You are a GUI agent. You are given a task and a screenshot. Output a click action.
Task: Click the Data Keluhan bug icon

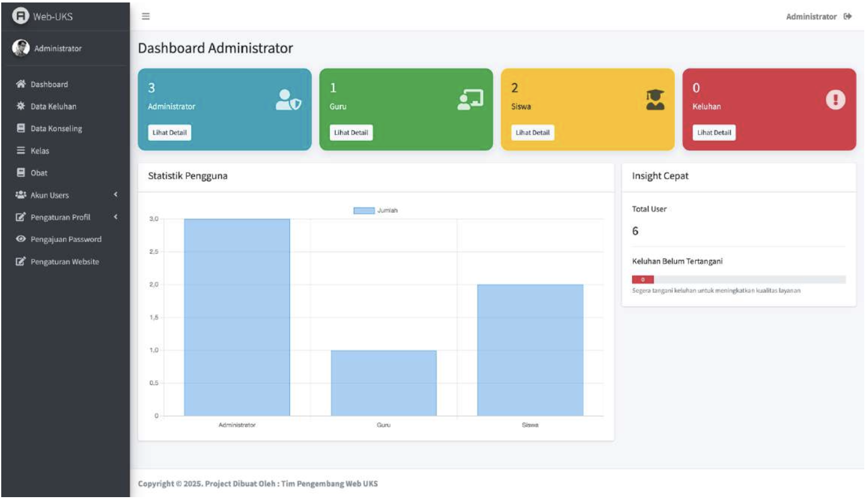[20, 107]
